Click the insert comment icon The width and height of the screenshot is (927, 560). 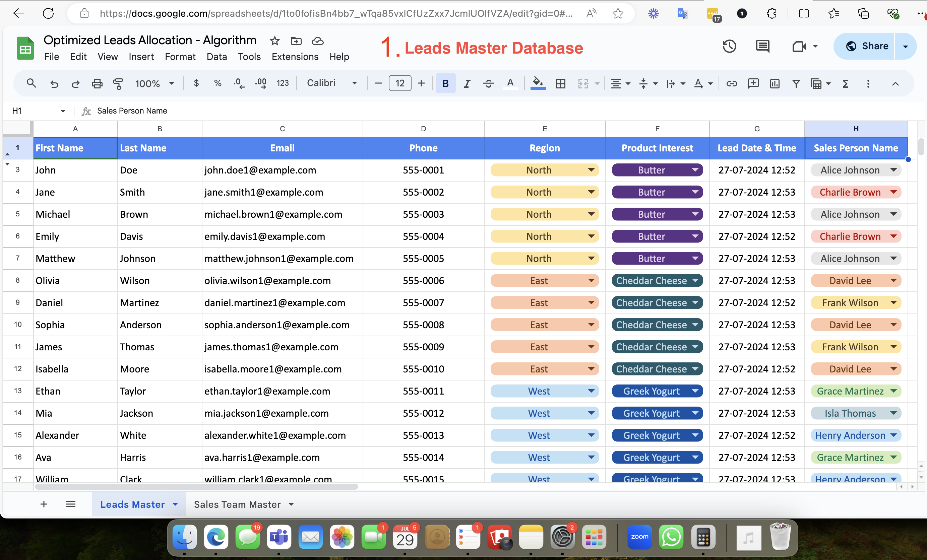click(753, 83)
